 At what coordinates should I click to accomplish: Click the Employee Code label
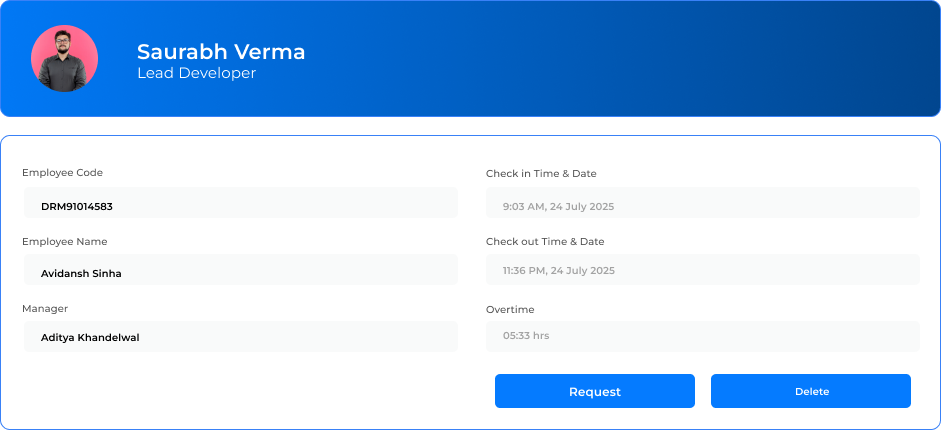62,173
